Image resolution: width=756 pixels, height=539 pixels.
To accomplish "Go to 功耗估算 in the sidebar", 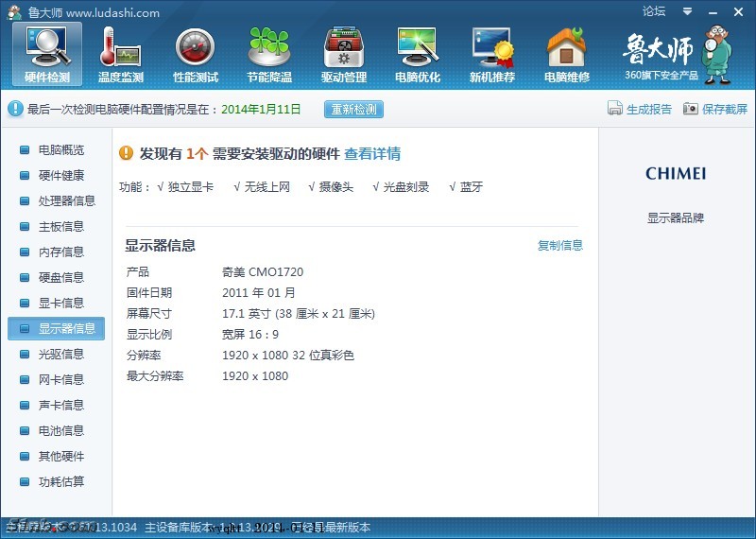I will 60,482.
